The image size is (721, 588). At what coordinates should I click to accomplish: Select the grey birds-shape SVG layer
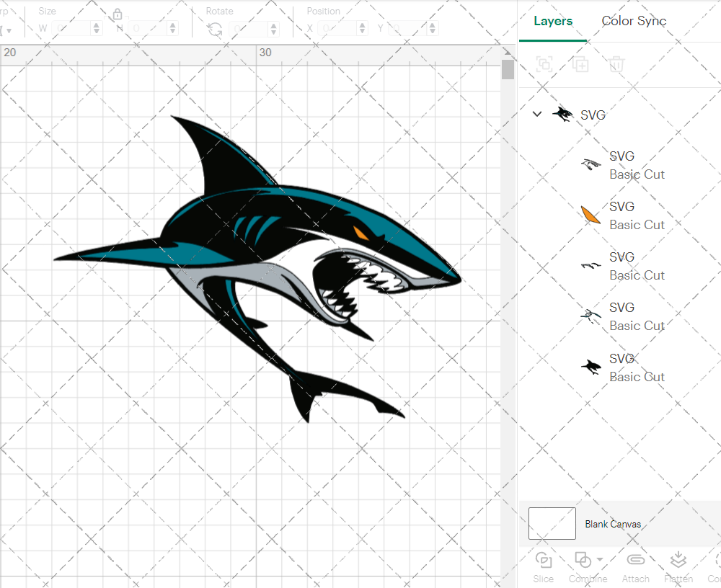[591, 266]
